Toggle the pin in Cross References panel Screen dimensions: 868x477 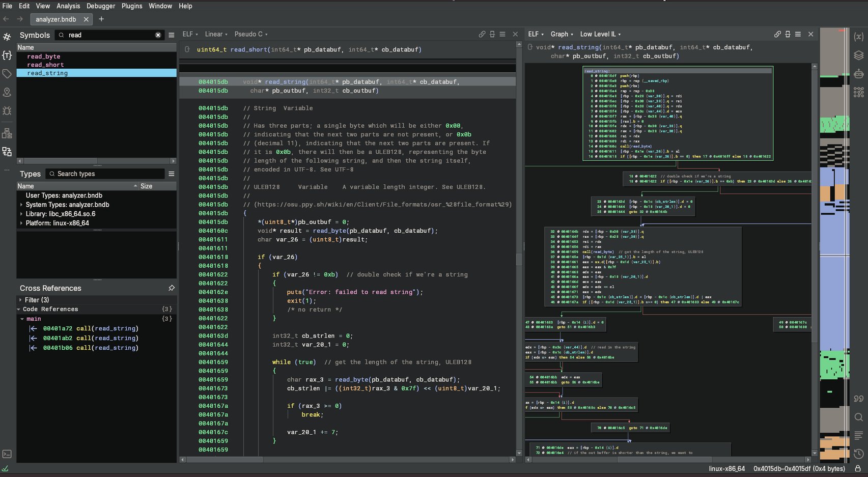point(172,288)
